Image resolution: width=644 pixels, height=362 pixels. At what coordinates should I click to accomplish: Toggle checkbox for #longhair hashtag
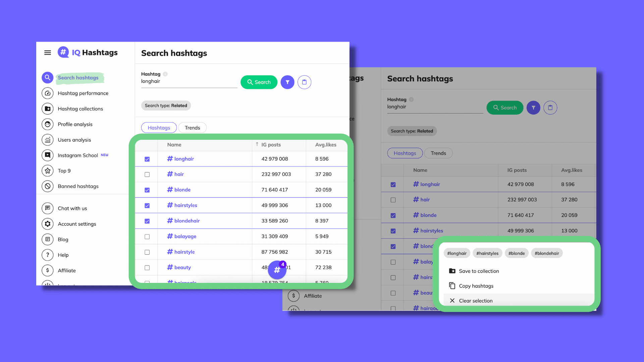tap(147, 159)
